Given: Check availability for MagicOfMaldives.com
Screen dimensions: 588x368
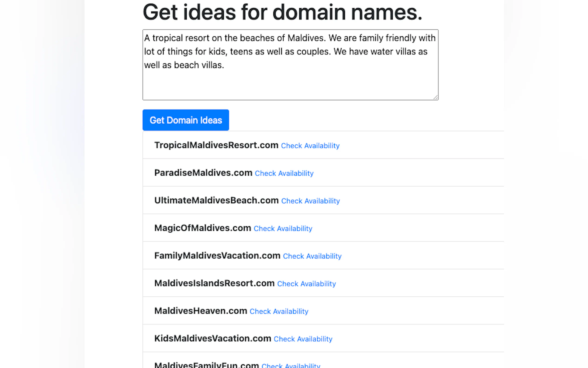Looking at the screenshot, I should point(283,228).
